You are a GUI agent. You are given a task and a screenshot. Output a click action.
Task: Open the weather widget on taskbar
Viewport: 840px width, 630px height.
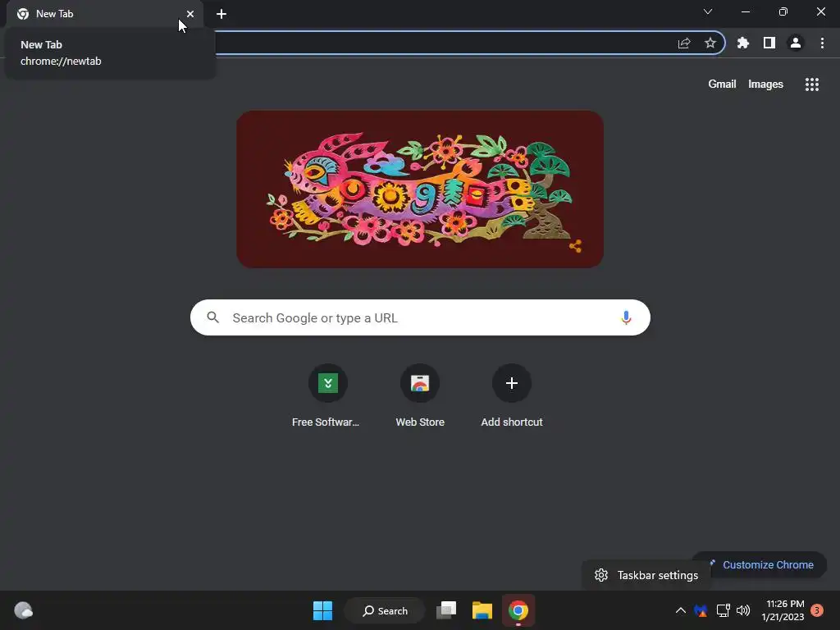coord(23,610)
